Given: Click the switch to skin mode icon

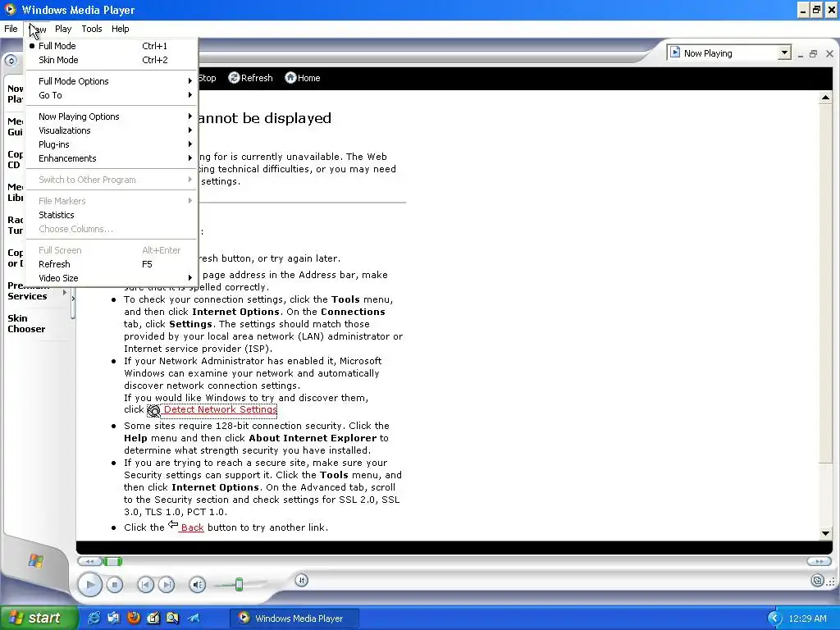Looking at the screenshot, I should (817, 580).
